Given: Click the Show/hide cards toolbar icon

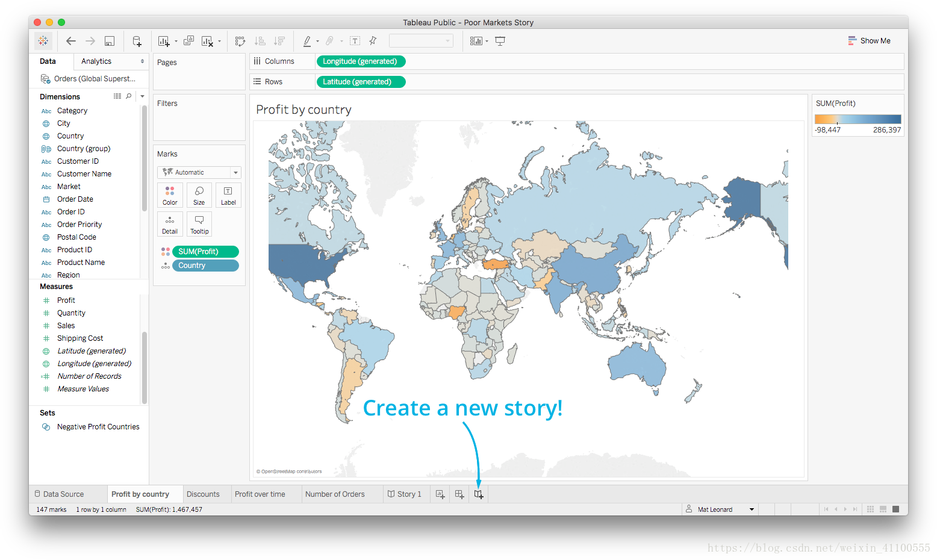Looking at the screenshot, I should tap(476, 41).
